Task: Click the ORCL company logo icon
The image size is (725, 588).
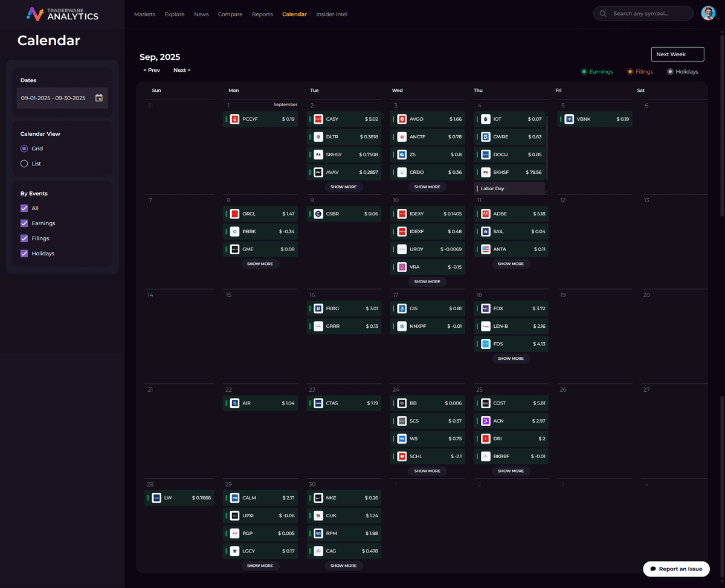Action: pyautogui.click(x=235, y=214)
